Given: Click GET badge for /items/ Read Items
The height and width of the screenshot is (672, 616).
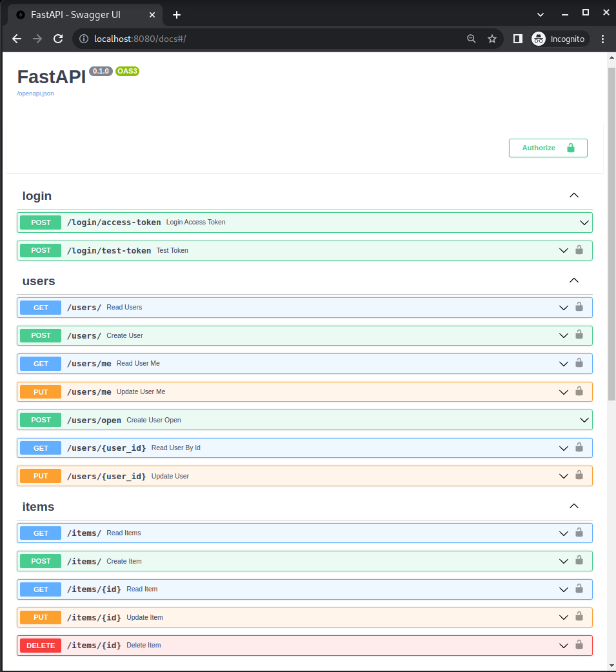Looking at the screenshot, I should pos(41,533).
